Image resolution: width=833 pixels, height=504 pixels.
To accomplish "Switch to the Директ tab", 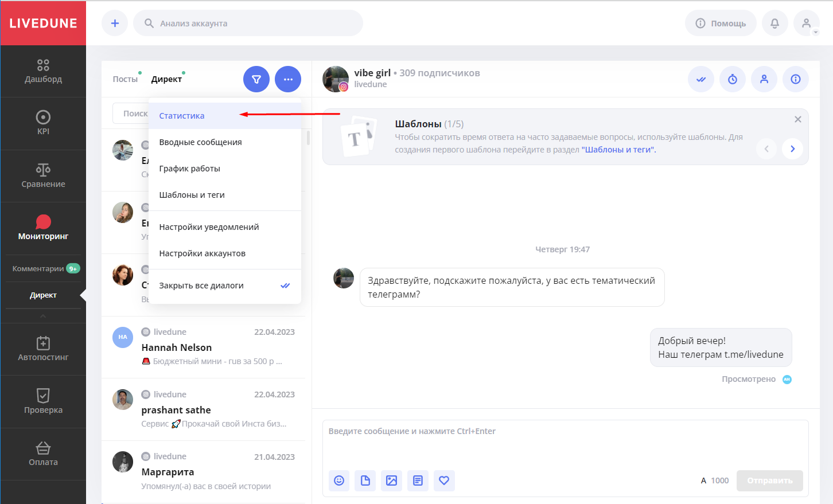I will [166, 79].
